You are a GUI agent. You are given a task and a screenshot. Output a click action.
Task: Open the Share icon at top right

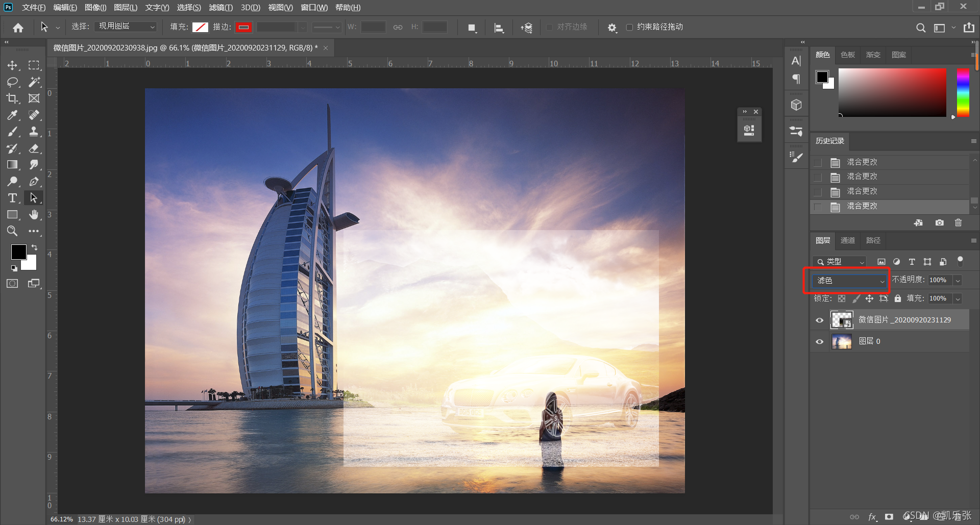969,28
